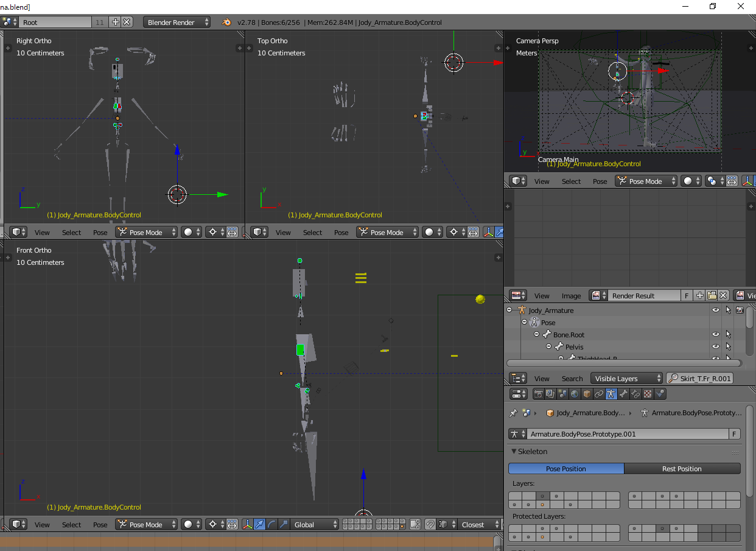Open the Global transform orientation dropdown

click(x=315, y=524)
